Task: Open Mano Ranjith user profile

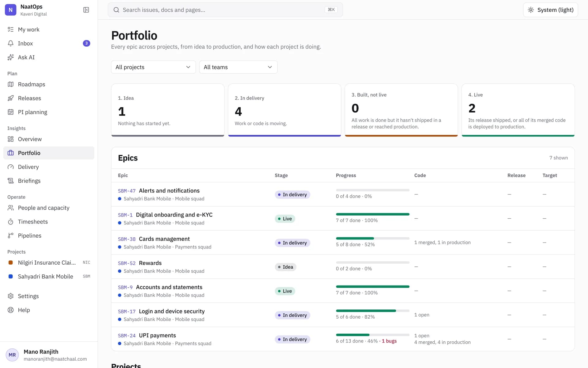Action: click(x=49, y=355)
